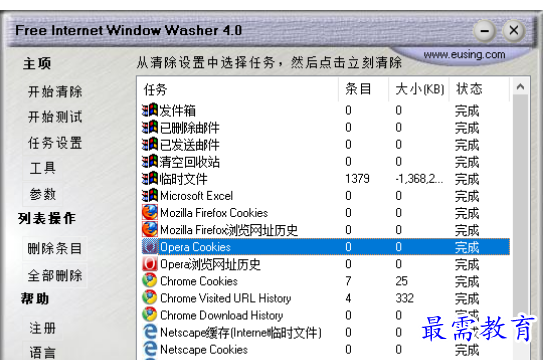
Task: Select the Opera浏览网址历史 text
Action: (210, 264)
